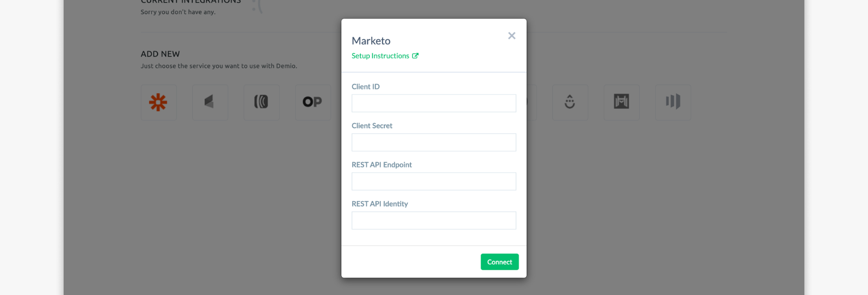The image size is (868, 295).
Task: Open the external-link icon beside Setup Instructions
Action: click(x=415, y=56)
